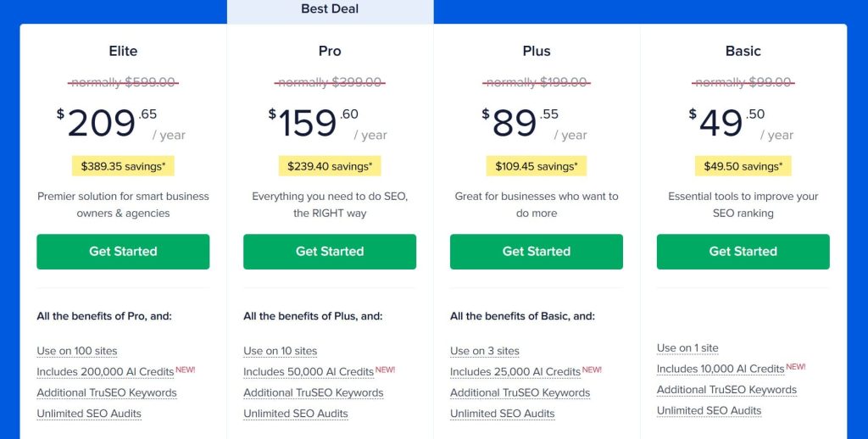Click Plus plan's Additional TruSEO Keywords link
This screenshot has height=439, width=868.
(x=520, y=393)
